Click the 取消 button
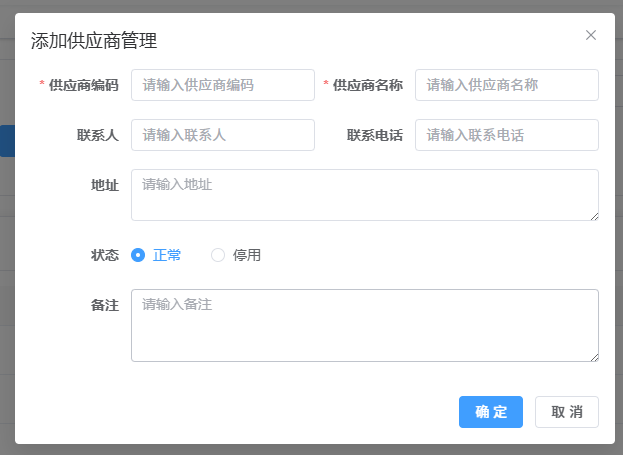The image size is (623, 455). 566,412
